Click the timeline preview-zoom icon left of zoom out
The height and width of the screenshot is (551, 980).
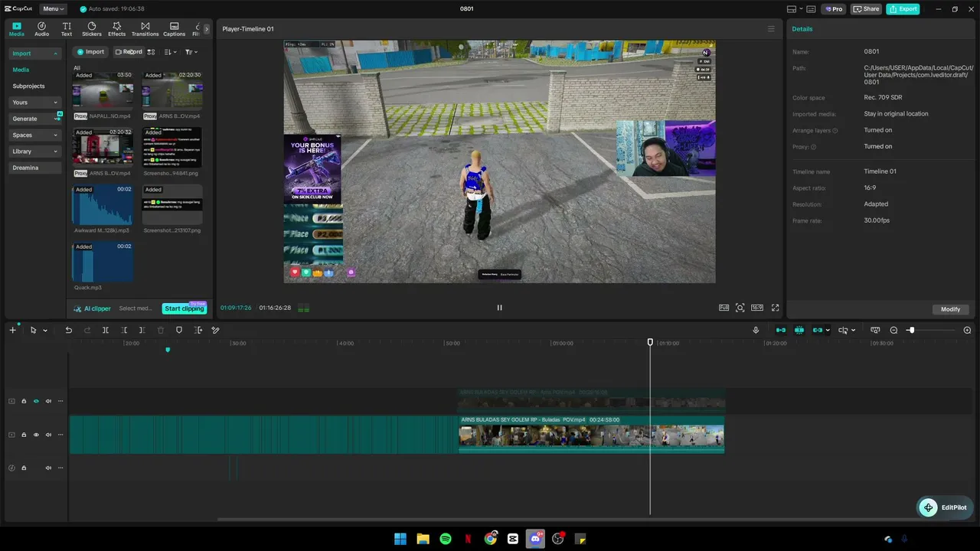[x=875, y=330]
